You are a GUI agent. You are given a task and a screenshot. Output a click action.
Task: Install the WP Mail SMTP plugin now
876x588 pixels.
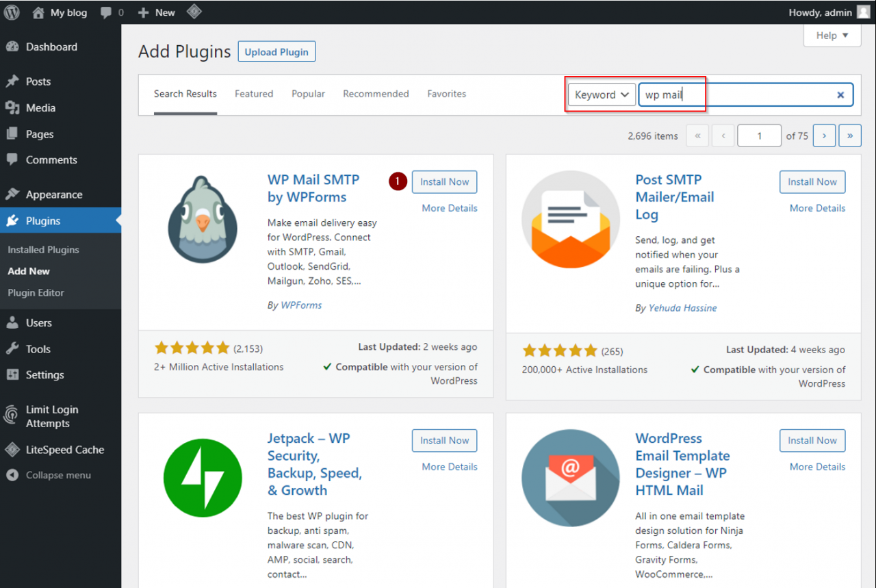point(444,182)
